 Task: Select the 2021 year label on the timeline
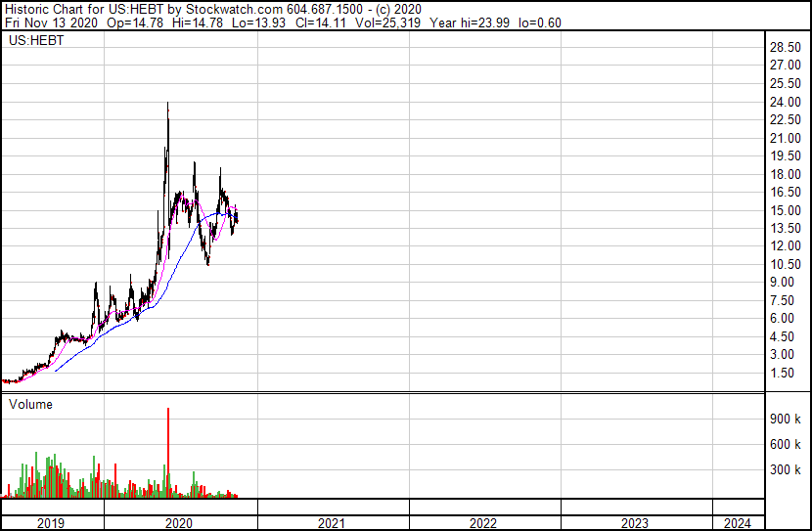coord(332,522)
